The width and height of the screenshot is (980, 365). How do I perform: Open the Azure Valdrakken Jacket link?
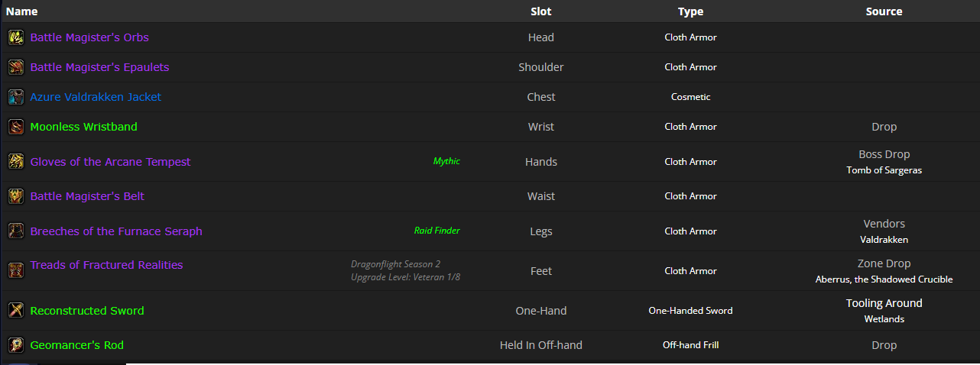pos(96,97)
